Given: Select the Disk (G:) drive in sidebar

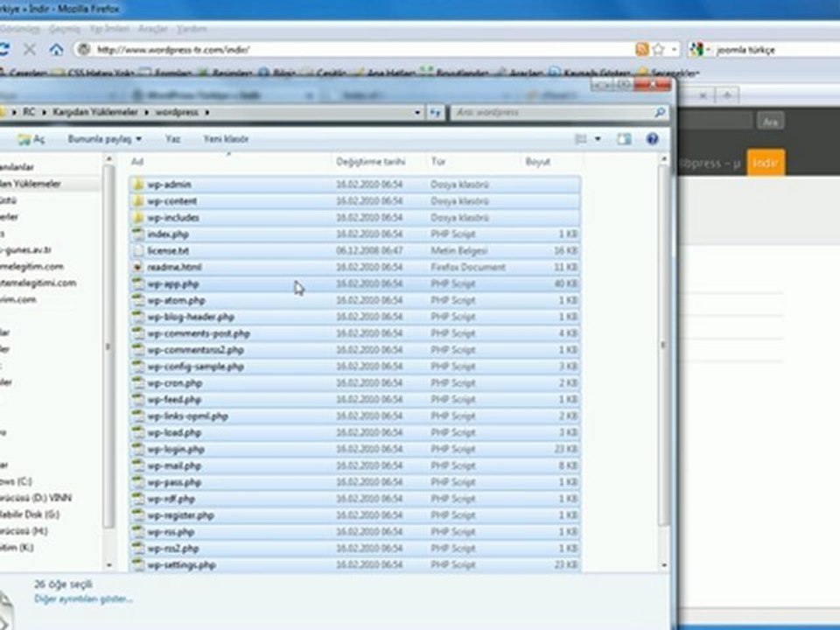Looking at the screenshot, I should pos(30,514).
